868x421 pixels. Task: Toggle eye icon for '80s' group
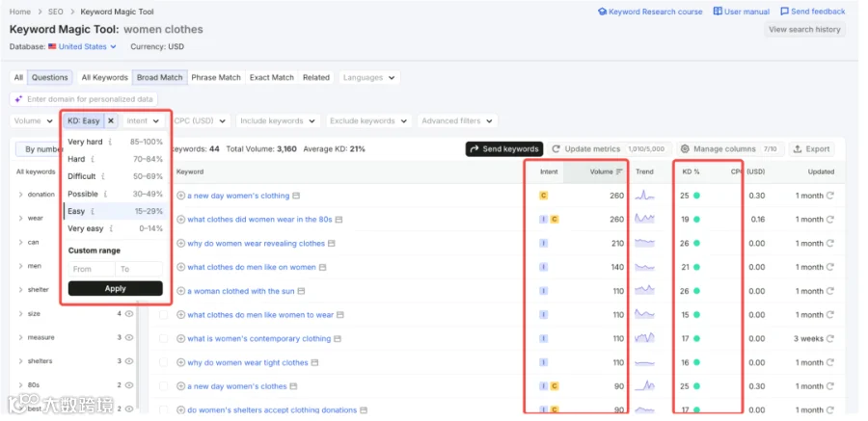(x=129, y=385)
